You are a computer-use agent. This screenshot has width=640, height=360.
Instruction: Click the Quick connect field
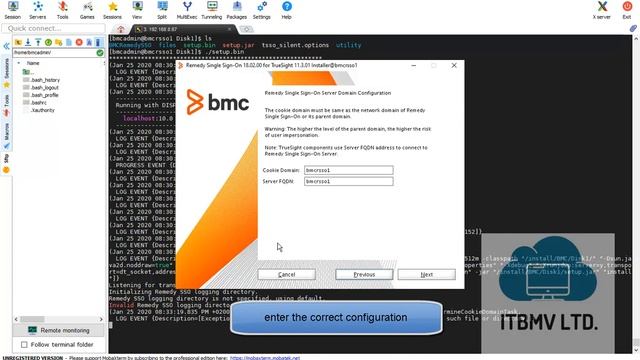click(x=53, y=29)
